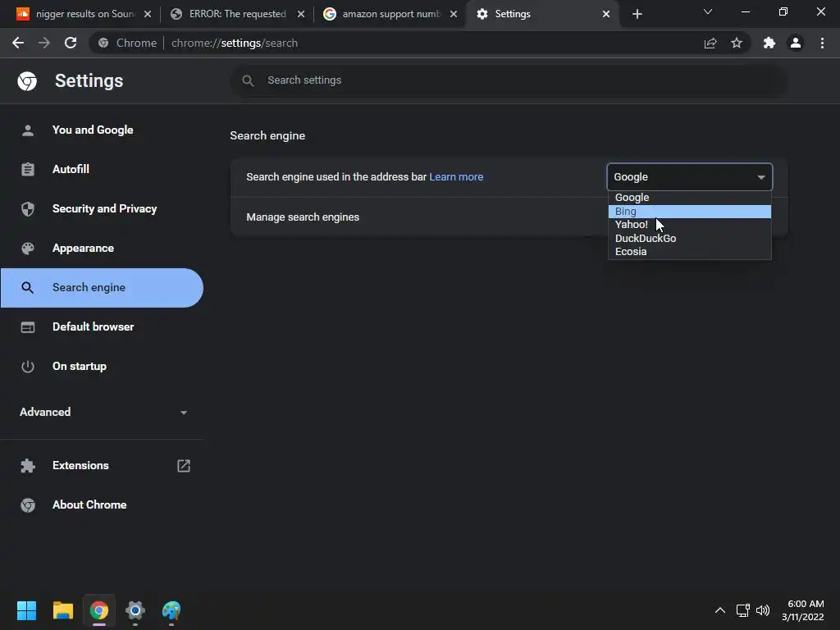Click the network icon in system tray
840x630 pixels.
(x=743, y=610)
